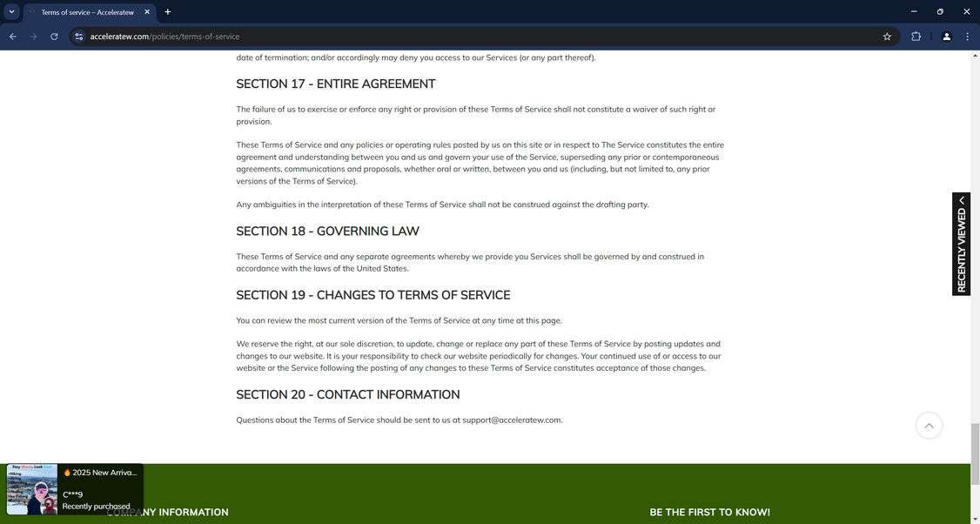980x524 pixels.
Task: Click the support@acceleratew.com email text
Action: tap(512, 420)
